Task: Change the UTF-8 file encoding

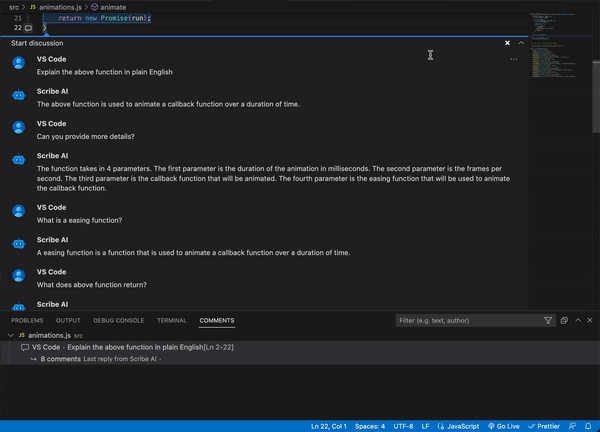Action: [403, 426]
